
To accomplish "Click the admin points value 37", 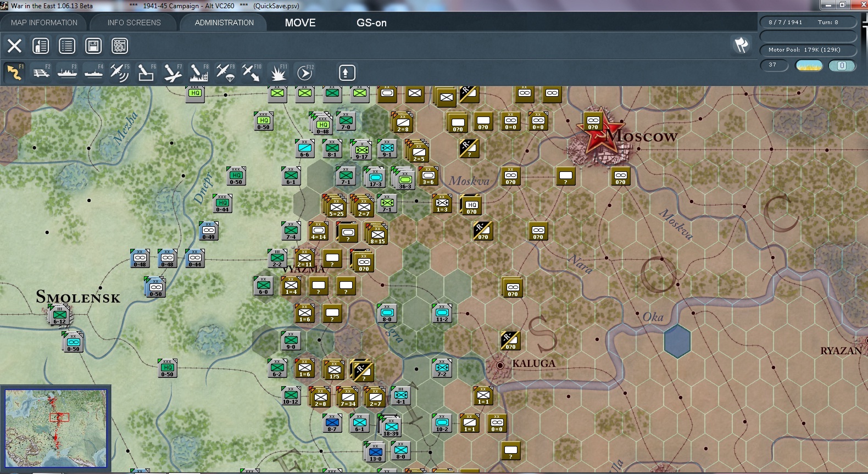I will tap(774, 65).
